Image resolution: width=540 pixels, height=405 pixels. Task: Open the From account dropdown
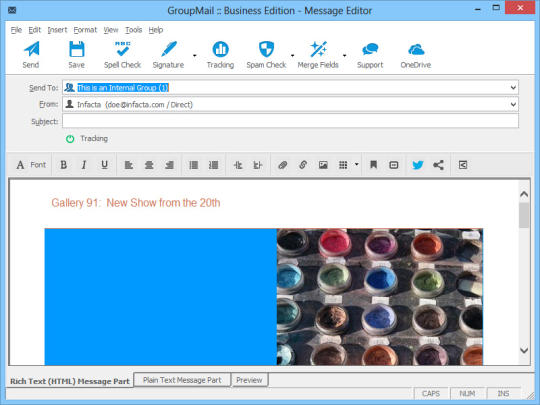[513, 104]
